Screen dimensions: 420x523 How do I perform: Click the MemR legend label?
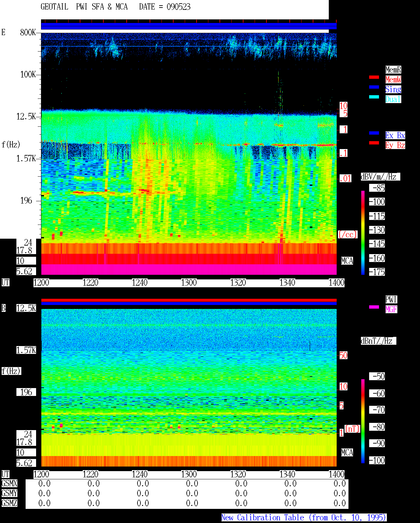pyautogui.click(x=393, y=70)
